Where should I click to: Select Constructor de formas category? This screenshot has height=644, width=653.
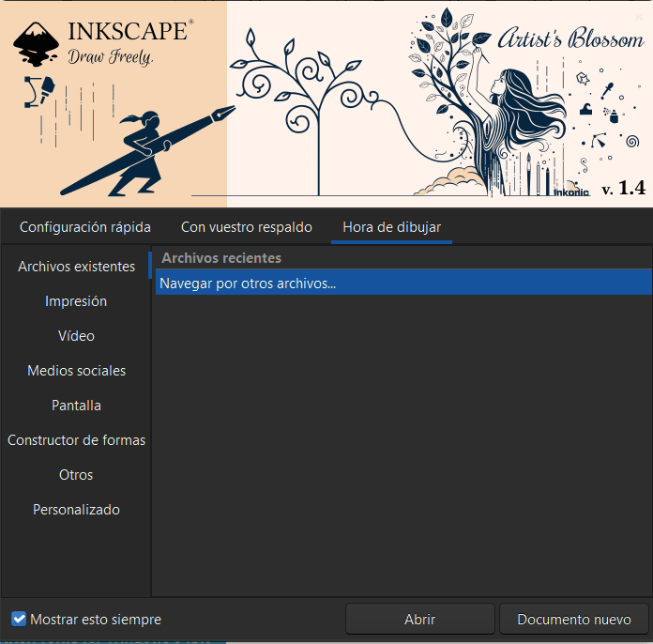(x=76, y=440)
